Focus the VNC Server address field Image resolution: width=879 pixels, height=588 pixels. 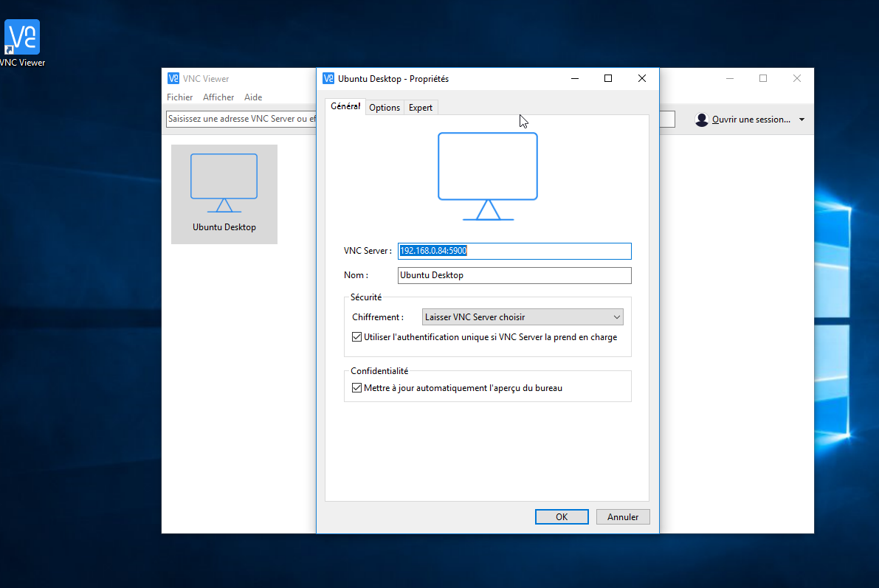514,251
